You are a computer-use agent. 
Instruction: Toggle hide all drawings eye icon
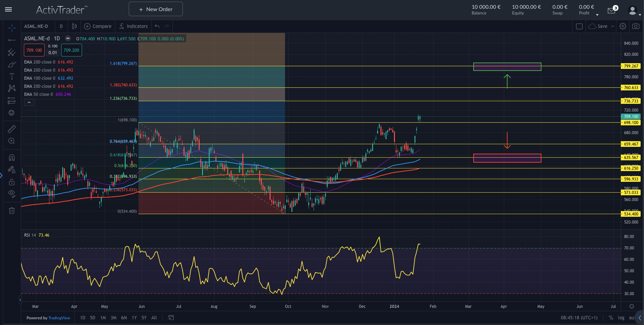pos(11,193)
